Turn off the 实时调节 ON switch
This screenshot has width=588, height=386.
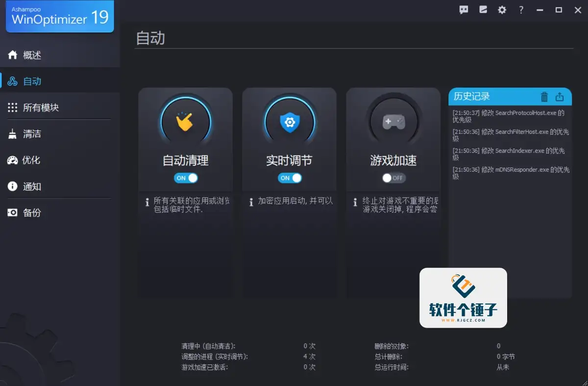[x=290, y=178]
